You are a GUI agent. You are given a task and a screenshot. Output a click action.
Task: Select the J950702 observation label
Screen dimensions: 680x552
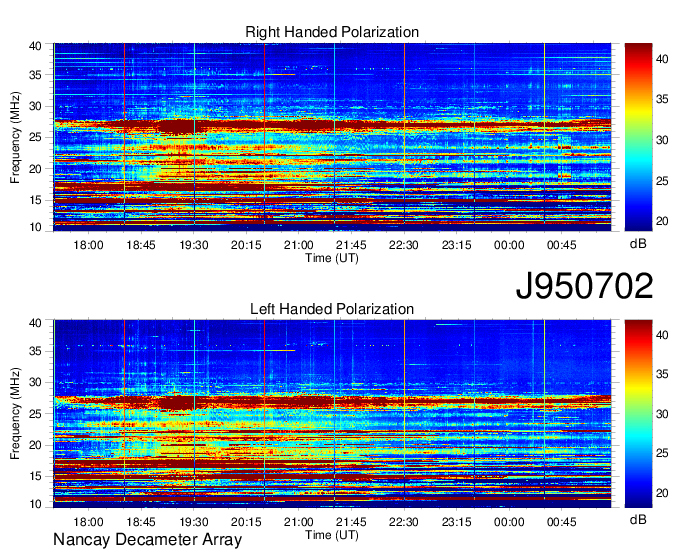(584, 286)
